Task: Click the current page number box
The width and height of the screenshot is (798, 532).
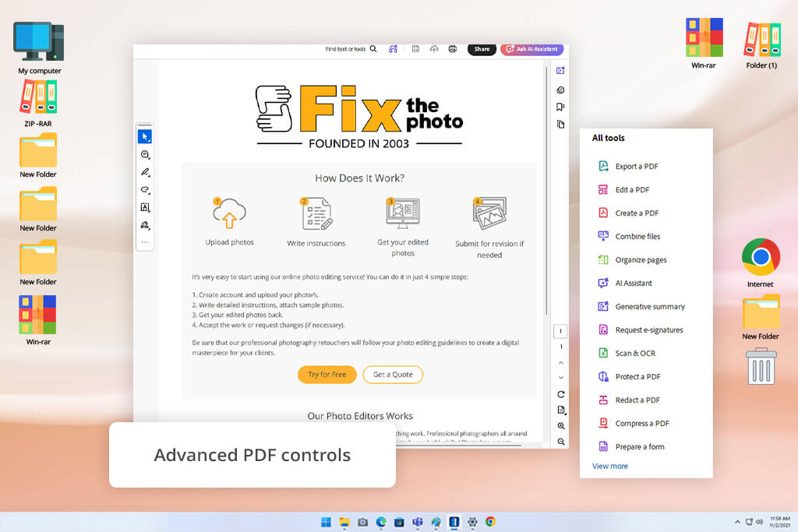Action: [561, 331]
